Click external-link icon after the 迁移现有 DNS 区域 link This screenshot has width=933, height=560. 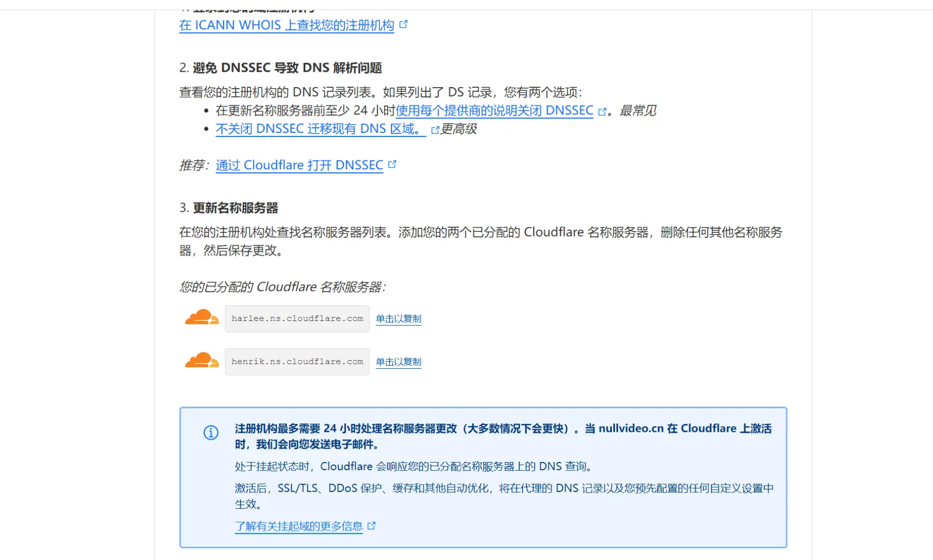tap(435, 130)
